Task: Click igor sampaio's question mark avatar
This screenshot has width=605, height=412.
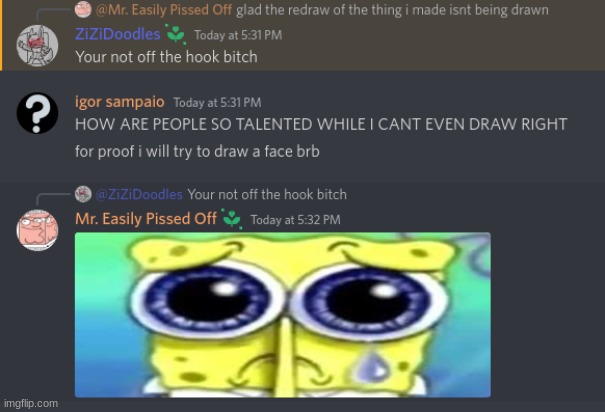Action: click(37, 113)
